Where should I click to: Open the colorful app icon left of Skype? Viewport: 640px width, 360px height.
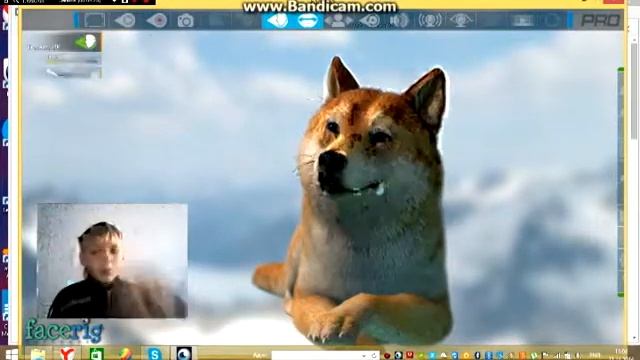[x=125, y=354]
